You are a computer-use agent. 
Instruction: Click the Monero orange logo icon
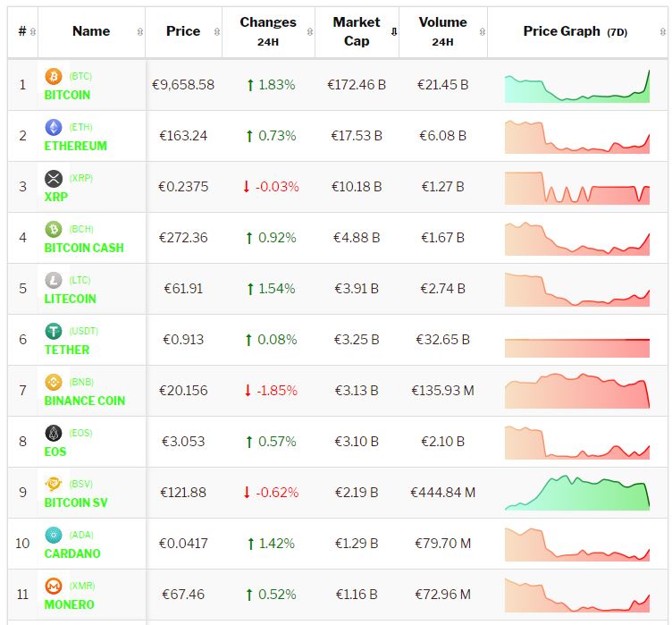pos(54,587)
